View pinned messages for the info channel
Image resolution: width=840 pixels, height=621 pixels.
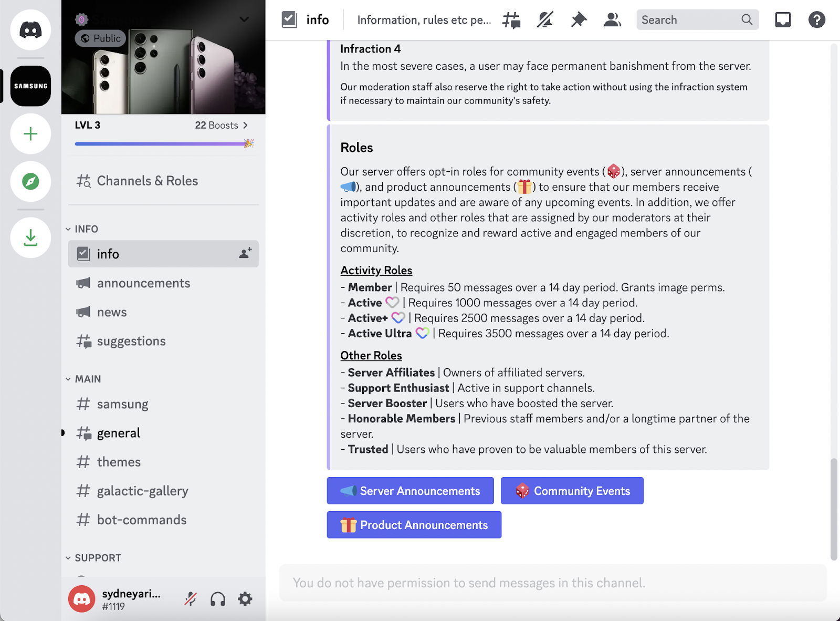579,19
